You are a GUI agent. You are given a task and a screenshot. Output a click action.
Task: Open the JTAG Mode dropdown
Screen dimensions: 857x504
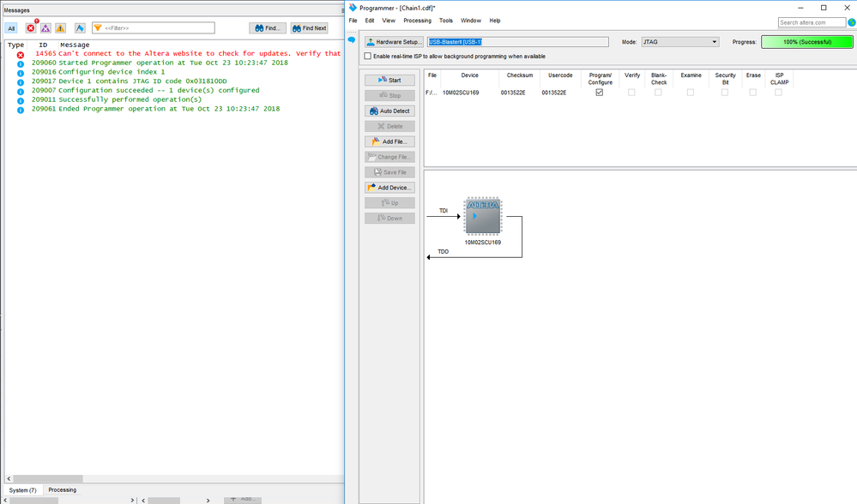point(680,42)
